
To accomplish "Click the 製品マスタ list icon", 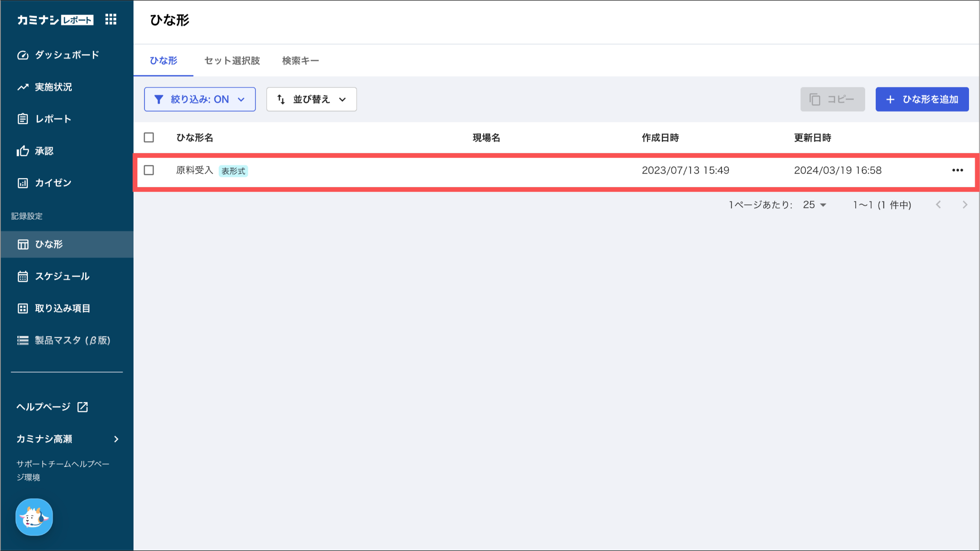I will 22,340.
